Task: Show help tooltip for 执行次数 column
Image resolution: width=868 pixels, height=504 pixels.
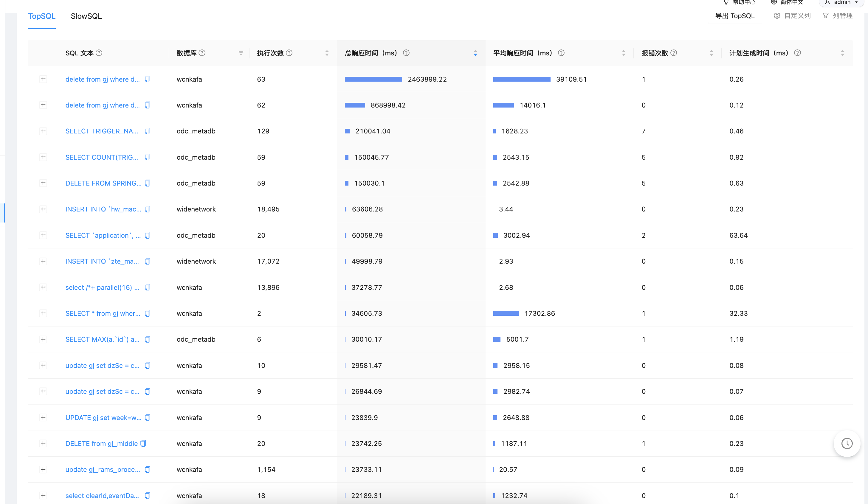Action: 289,53
